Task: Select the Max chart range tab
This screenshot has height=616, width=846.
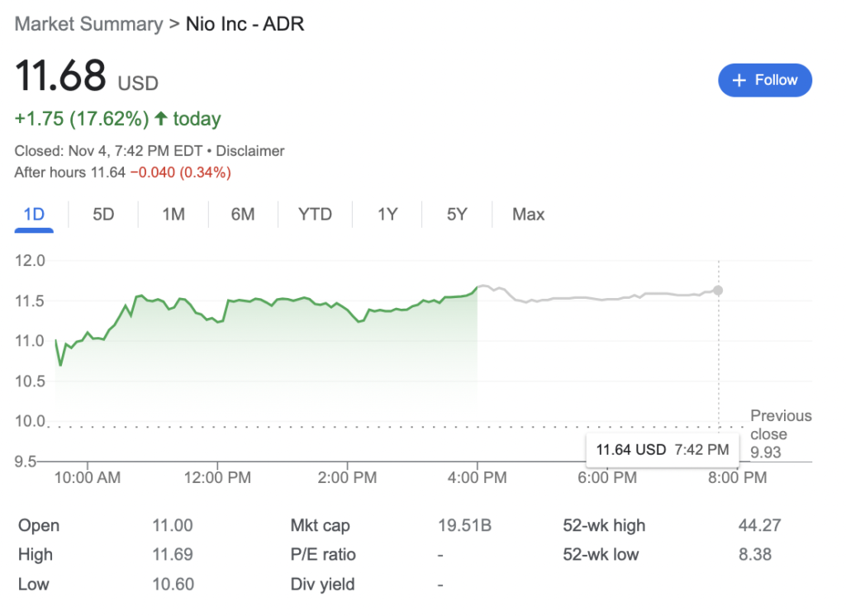Action: coord(528,215)
